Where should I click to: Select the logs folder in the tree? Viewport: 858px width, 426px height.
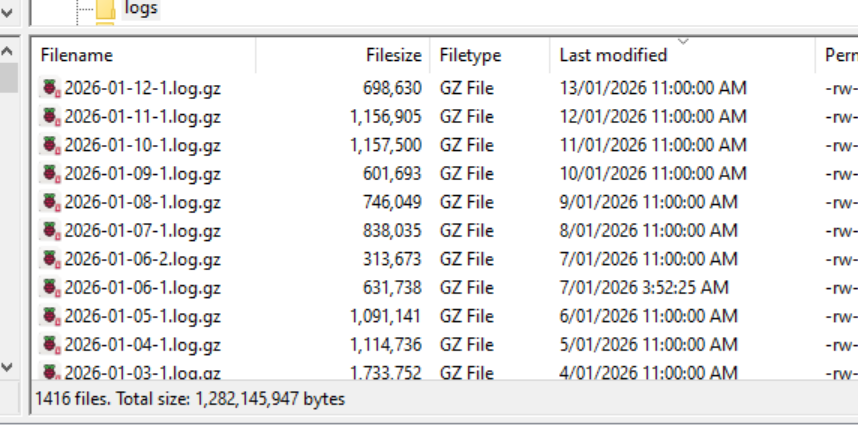(x=141, y=8)
